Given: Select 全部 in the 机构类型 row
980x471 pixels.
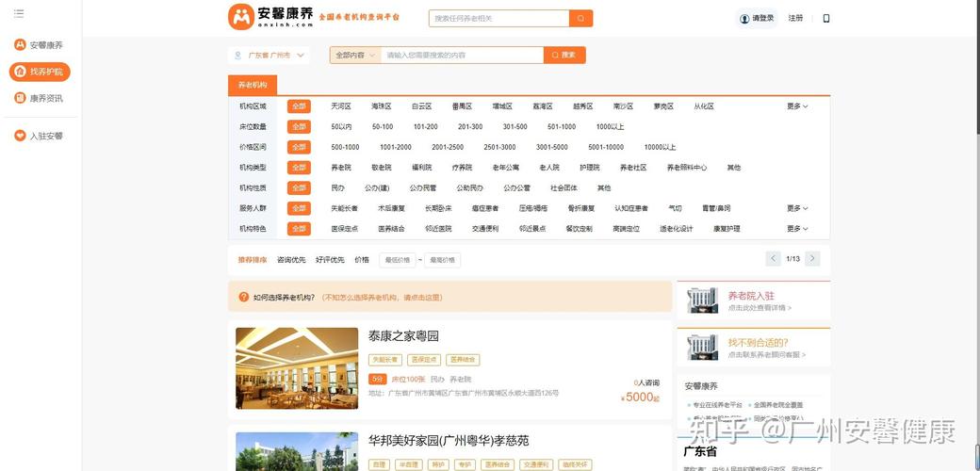Looking at the screenshot, I should (299, 168).
